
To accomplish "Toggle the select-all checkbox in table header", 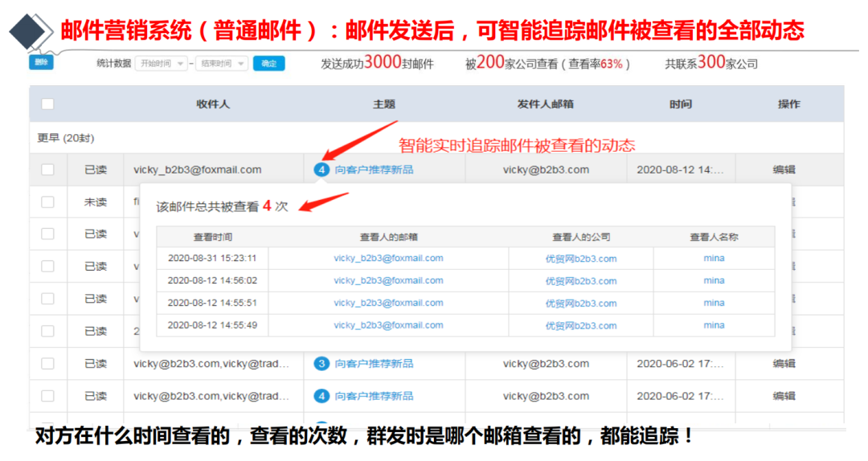I will 47,104.
